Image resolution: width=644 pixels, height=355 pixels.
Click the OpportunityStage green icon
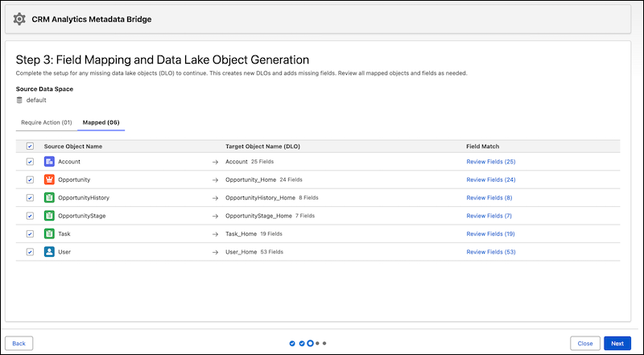(49, 216)
